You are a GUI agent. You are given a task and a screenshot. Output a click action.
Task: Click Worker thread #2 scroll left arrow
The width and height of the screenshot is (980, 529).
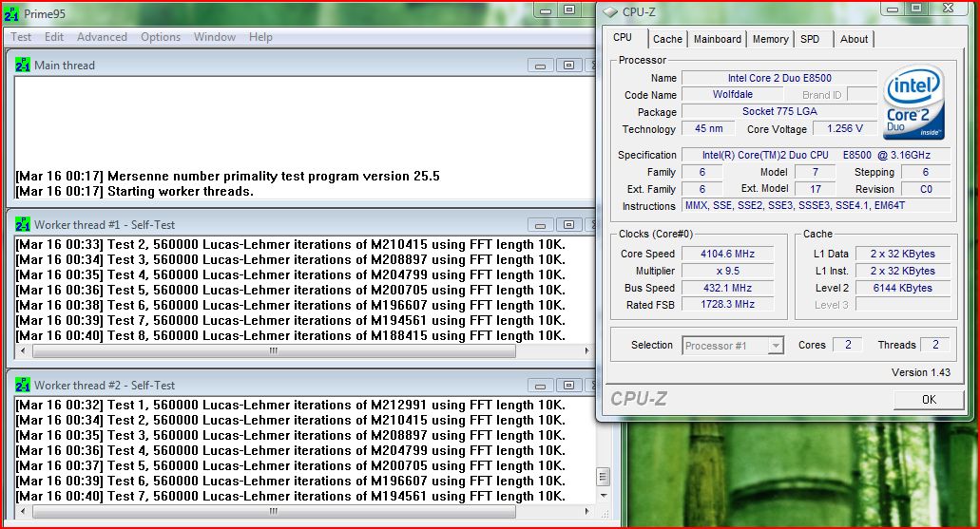point(23,512)
